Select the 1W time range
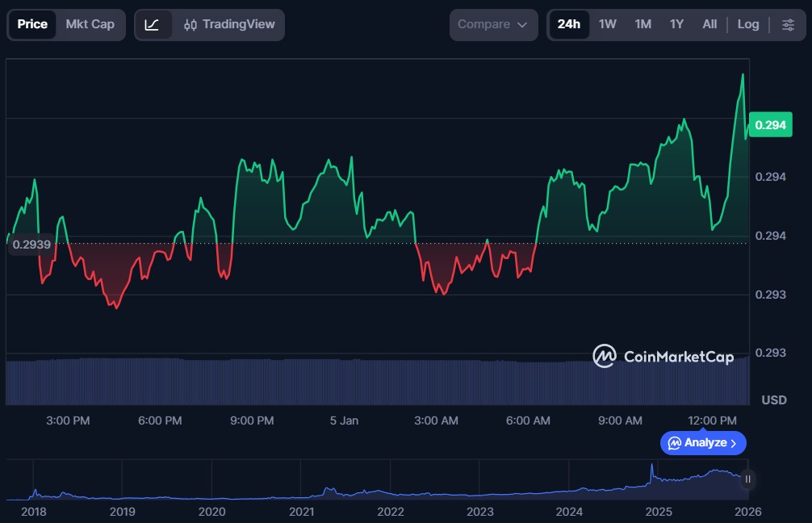 point(608,24)
